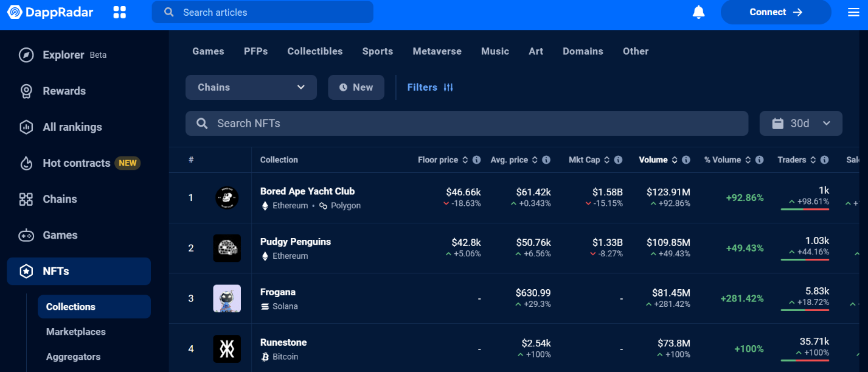
Task: Select the PFPs category tab
Action: [256, 52]
